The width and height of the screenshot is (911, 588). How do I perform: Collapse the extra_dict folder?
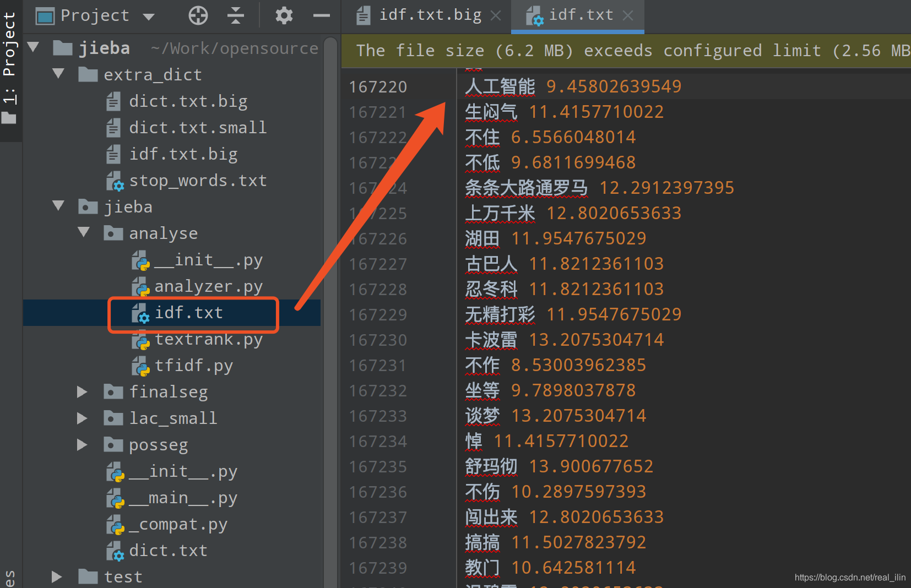tap(58, 74)
